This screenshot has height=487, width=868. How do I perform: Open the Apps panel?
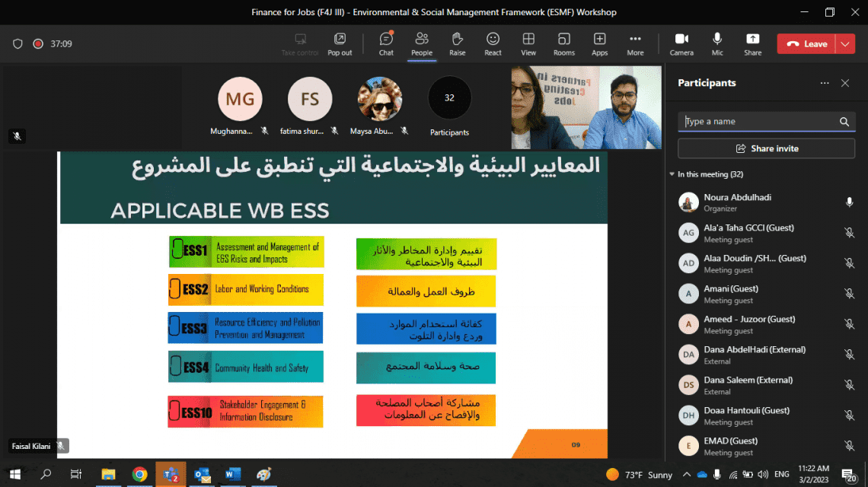pyautogui.click(x=600, y=43)
